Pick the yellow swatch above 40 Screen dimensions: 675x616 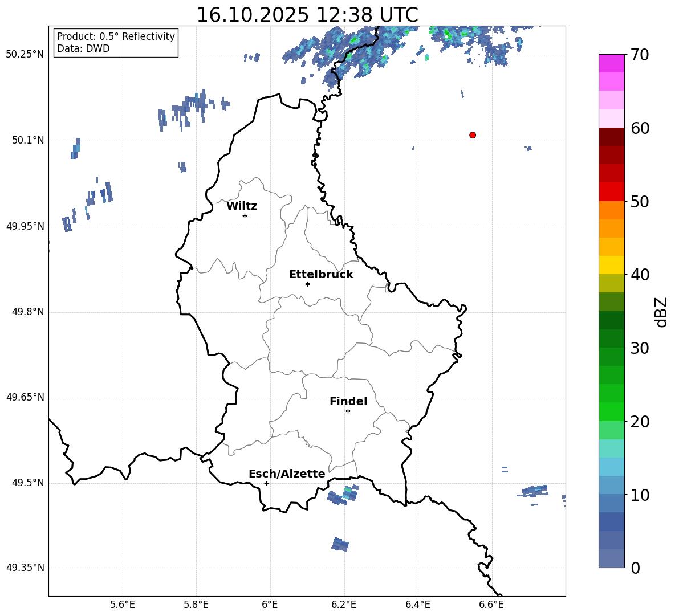(612, 265)
